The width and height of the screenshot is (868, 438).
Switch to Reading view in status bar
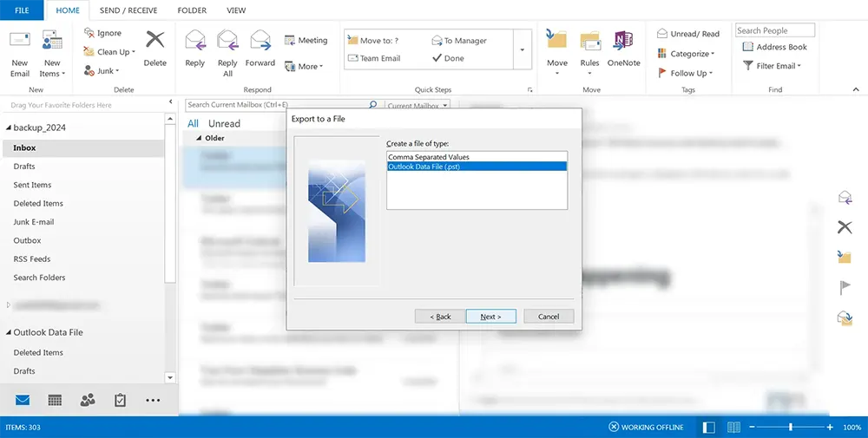pos(734,427)
